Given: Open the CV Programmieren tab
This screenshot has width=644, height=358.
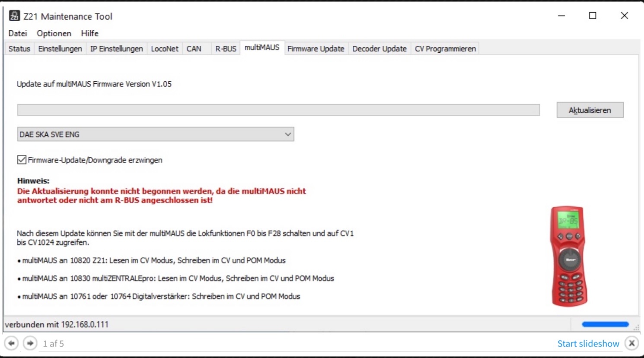Looking at the screenshot, I should click(x=446, y=49).
